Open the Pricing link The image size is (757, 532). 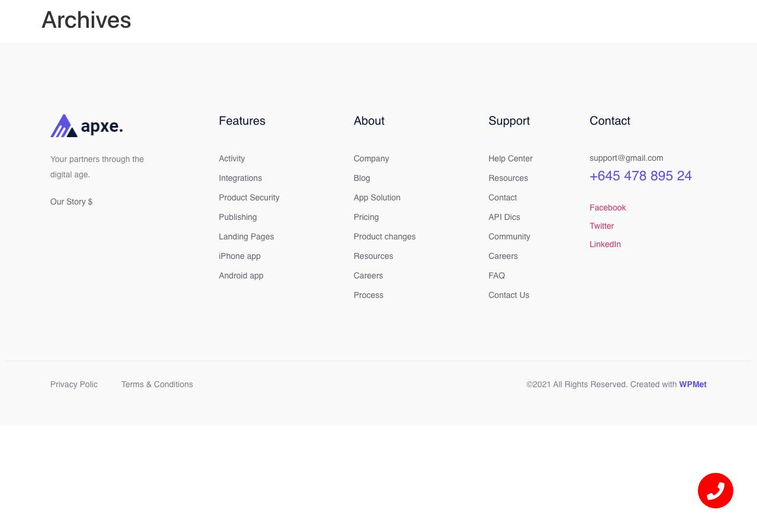366,217
